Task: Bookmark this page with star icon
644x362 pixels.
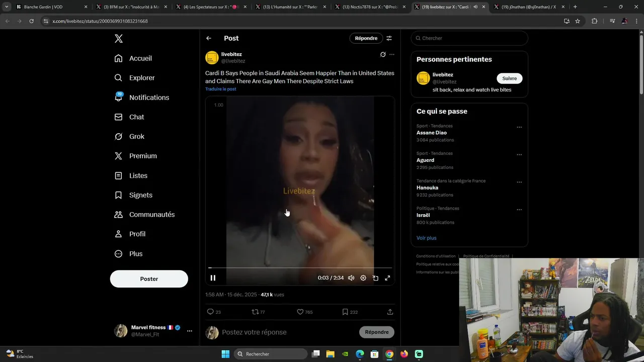Action: [x=578, y=21]
